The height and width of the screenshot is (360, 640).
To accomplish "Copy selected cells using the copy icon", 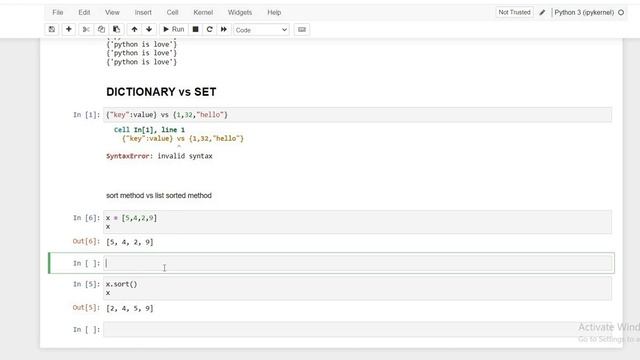I will (101, 29).
